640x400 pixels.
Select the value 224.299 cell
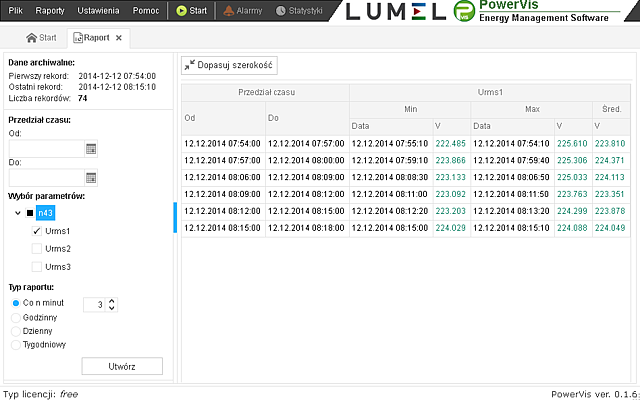(573, 211)
